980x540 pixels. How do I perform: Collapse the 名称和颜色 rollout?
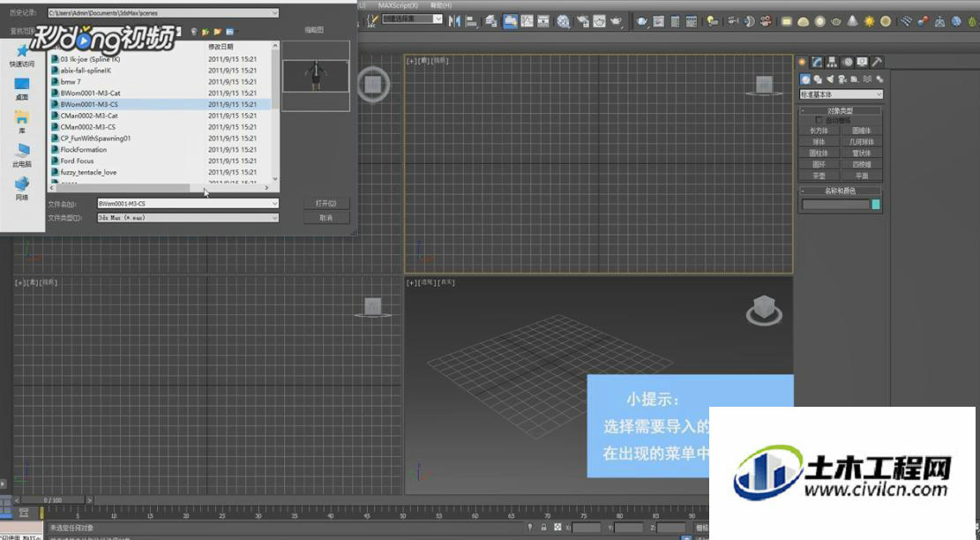tap(841, 191)
